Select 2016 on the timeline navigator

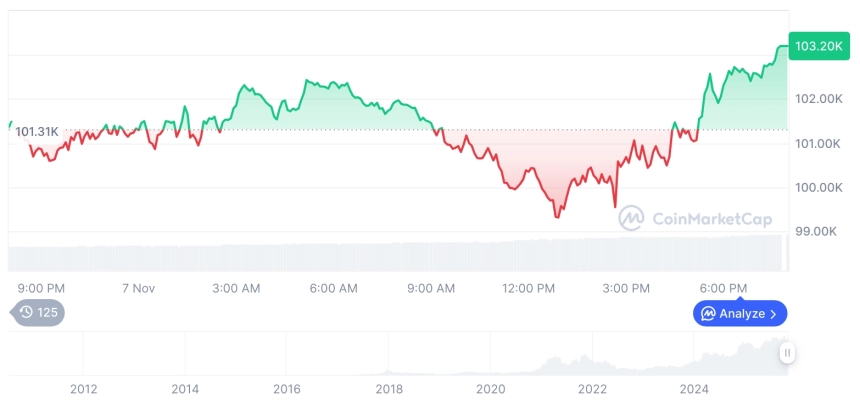286,388
